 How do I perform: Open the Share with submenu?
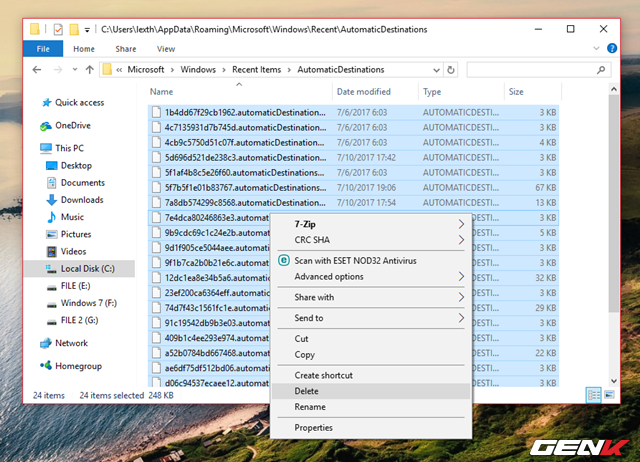[369, 297]
